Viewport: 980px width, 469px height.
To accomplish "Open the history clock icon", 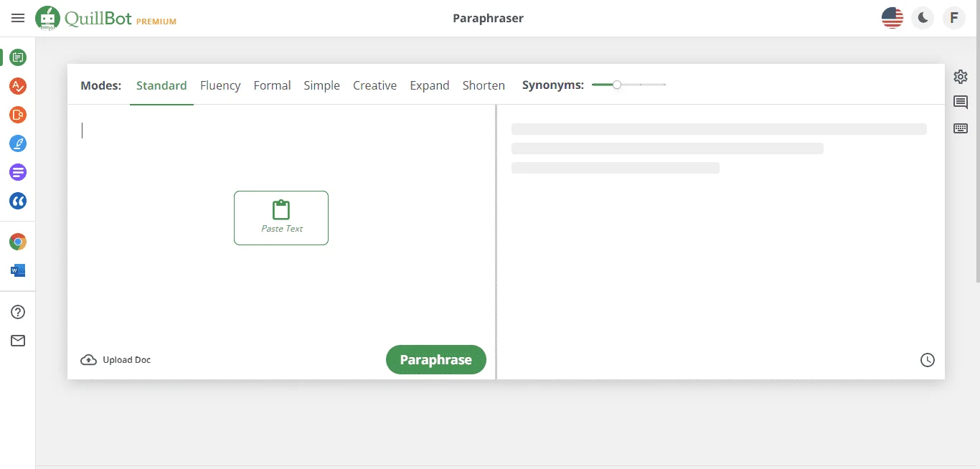I will coord(928,360).
